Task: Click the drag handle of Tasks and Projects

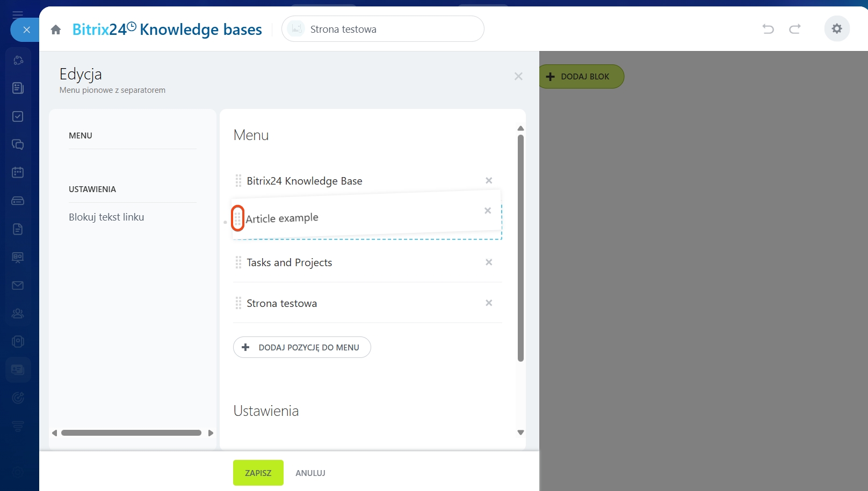Action: (238, 262)
